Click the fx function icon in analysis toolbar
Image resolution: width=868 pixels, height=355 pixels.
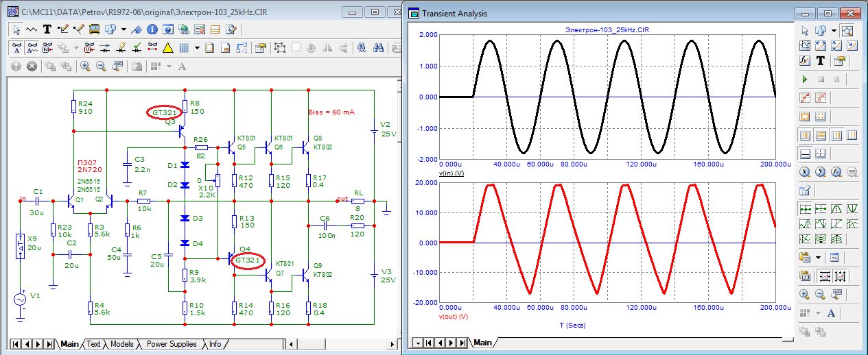click(x=806, y=61)
